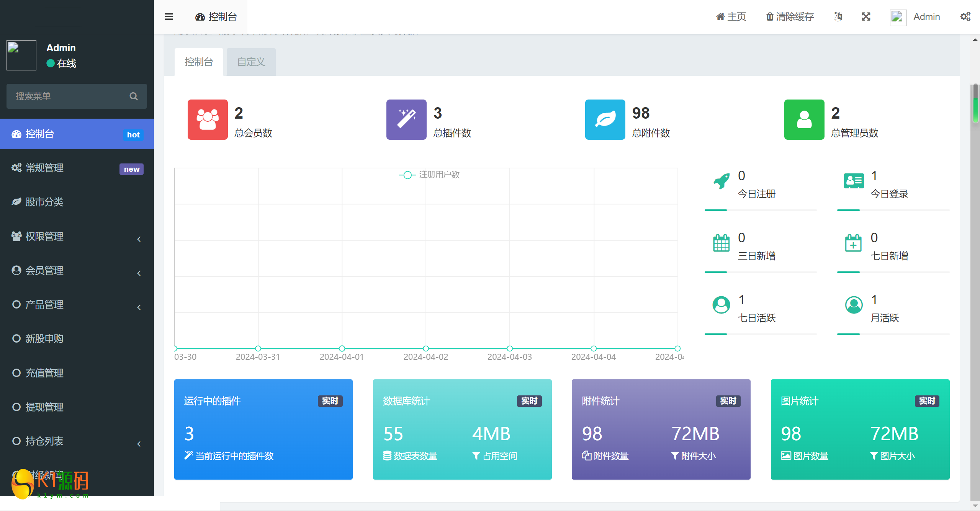The image size is (980, 511).
Task: Click the purple 总插件数 magic wand icon
Action: point(406,119)
